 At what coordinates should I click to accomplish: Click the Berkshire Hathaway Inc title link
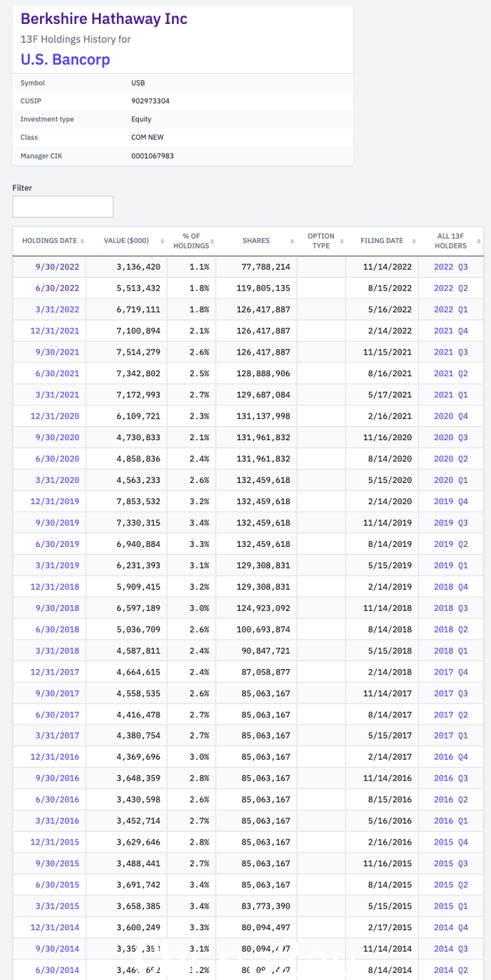pos(104,18)
